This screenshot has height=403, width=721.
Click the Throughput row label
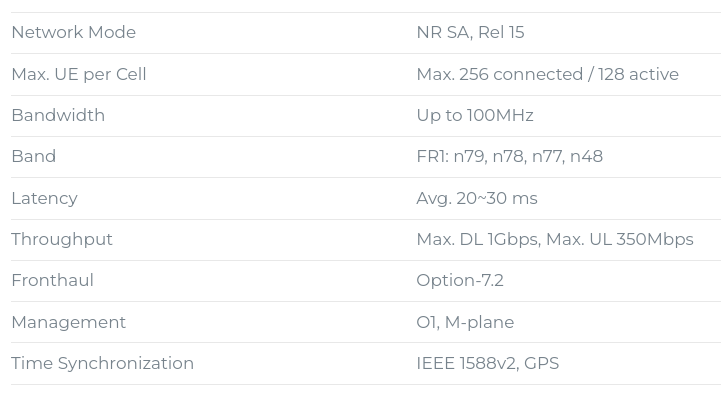pos(62,239)
